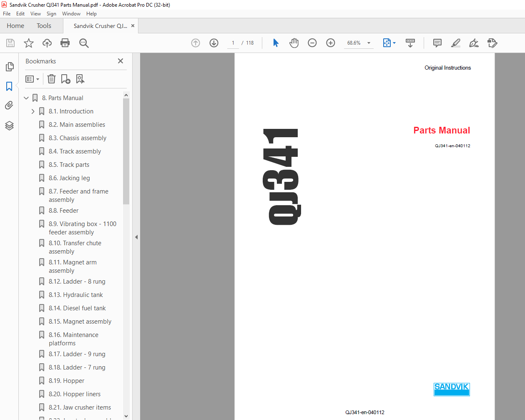This screenshot has width=525, height=420.
Task: Select the Highlight text tool
Action: point(456,43)
